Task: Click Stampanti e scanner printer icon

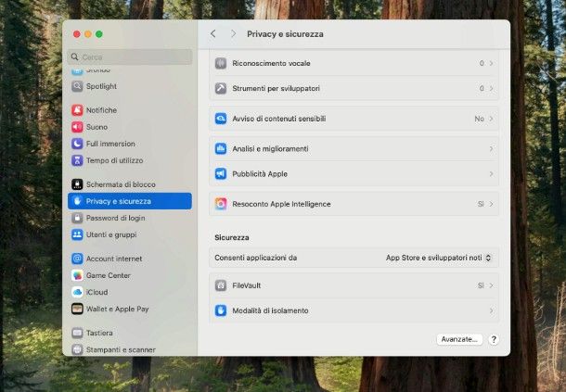Action: point(77,349)
